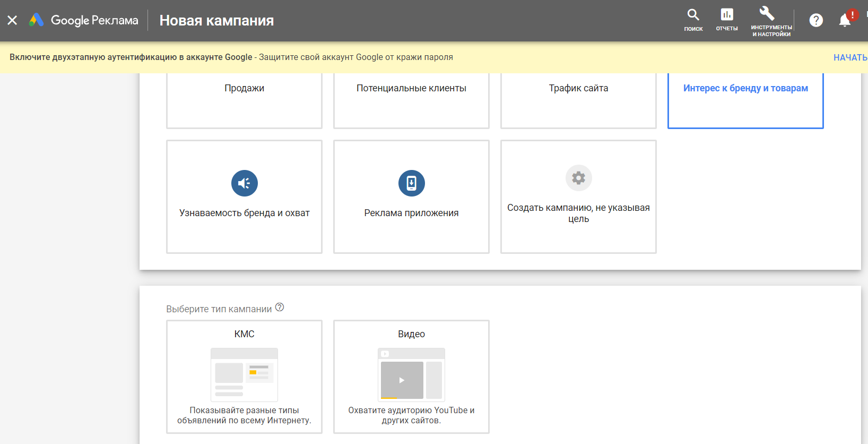Open Инструменты и настройки wrench icon
Image resolution: width=868 pixels, height=444 pixels.
click(x=767, y=14)
